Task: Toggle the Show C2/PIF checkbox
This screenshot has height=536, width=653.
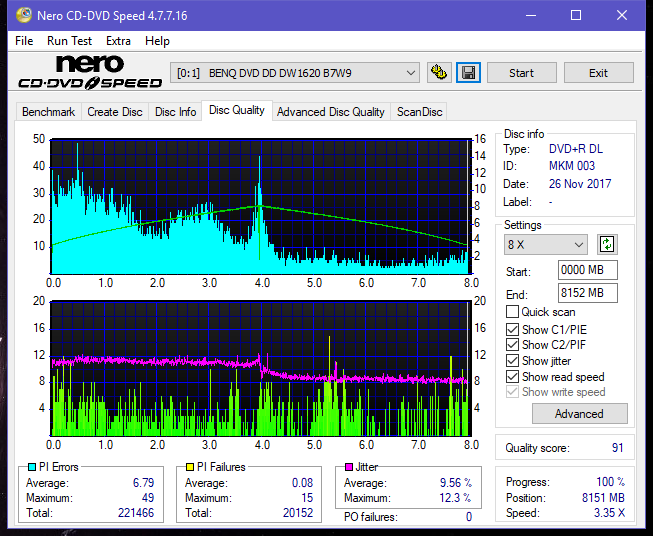Action: (512, 345)
